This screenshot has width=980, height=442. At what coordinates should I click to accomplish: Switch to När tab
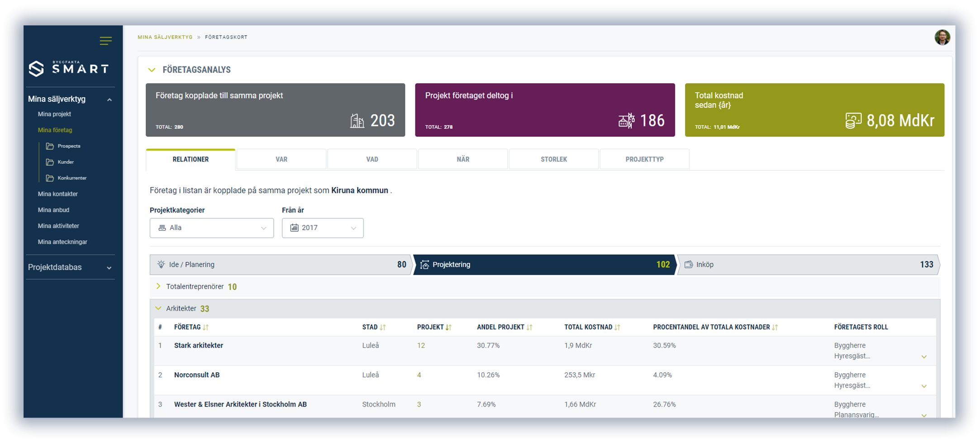click(463, 159)
